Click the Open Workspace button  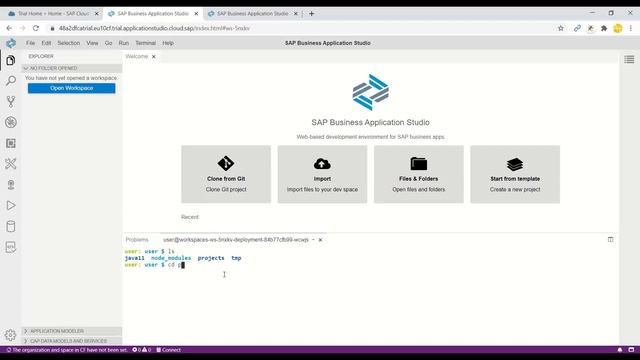point(71,88)
